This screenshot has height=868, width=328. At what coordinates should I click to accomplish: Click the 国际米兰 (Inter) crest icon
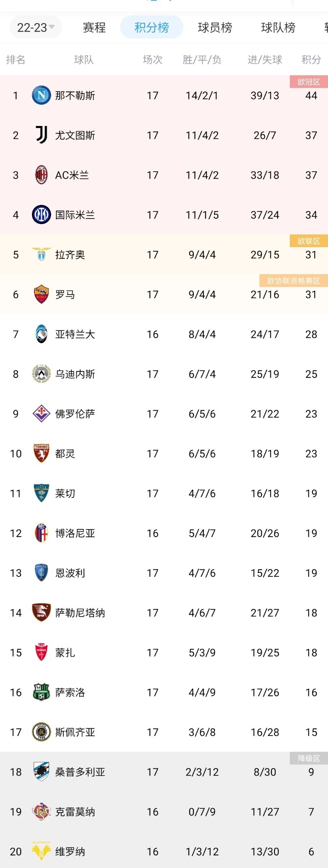[41, 215]
